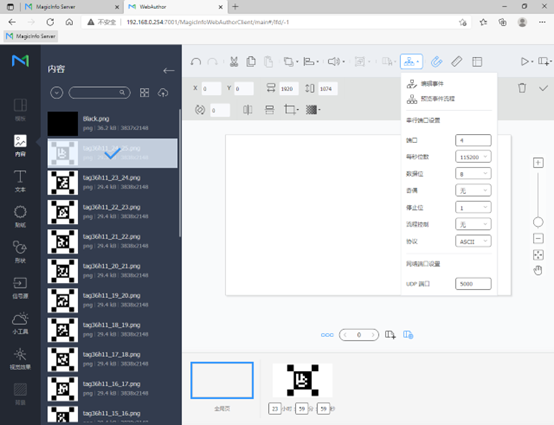
Task: Click the Copy icon in the toolbar
Action: 251,62
